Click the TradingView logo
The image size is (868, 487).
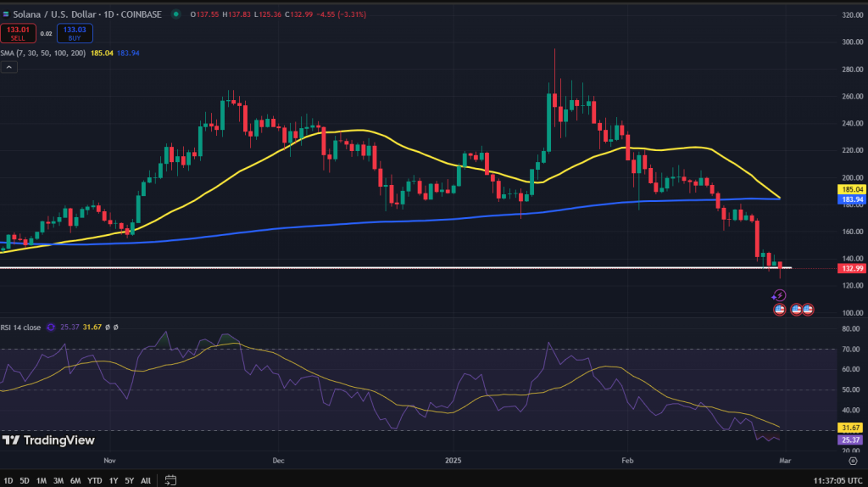pos(48,440)
